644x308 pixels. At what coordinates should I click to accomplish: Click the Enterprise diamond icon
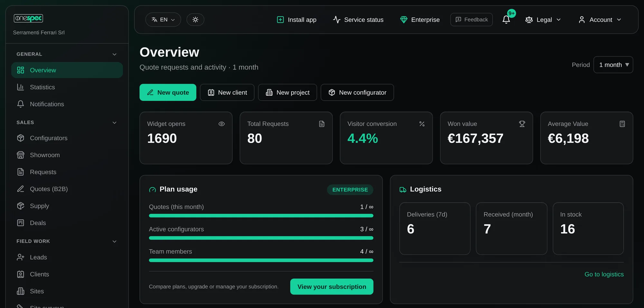click(x=403, y=20)
